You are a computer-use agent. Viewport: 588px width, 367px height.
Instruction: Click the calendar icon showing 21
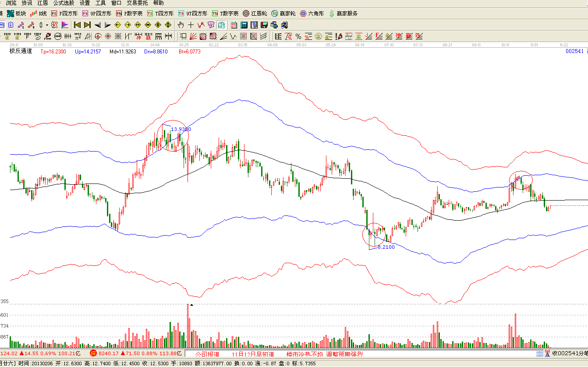[234, 25]
